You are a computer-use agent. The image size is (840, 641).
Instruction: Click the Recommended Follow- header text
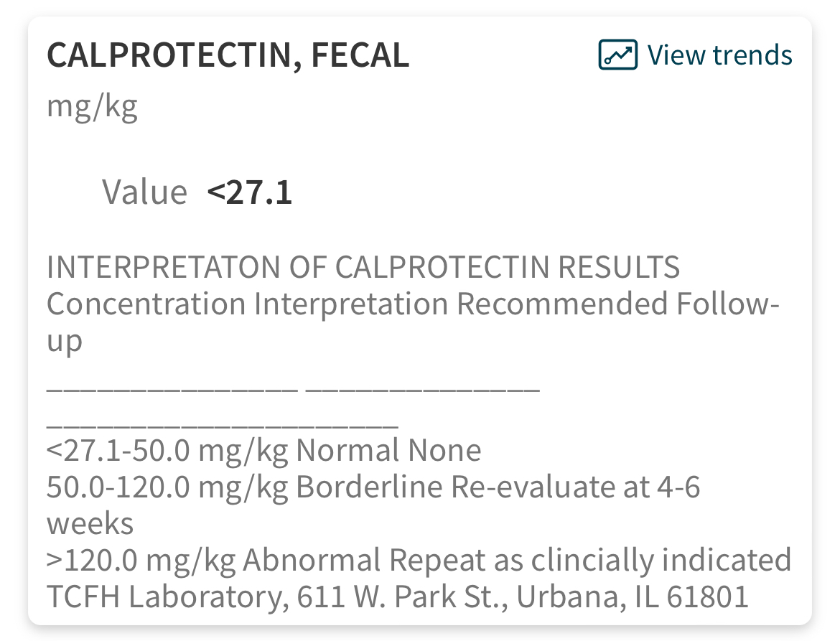(x=618, y=304)
